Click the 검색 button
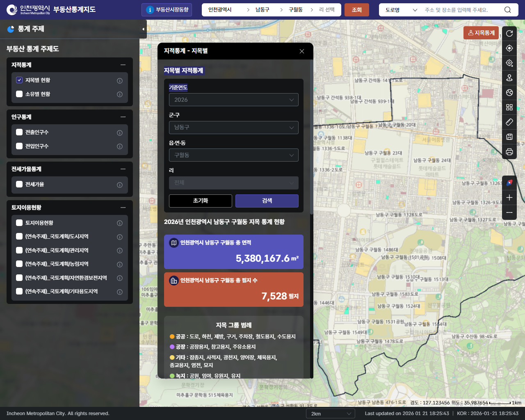The image size is (525, 420). pyautogui.click(x=267, y=201)
